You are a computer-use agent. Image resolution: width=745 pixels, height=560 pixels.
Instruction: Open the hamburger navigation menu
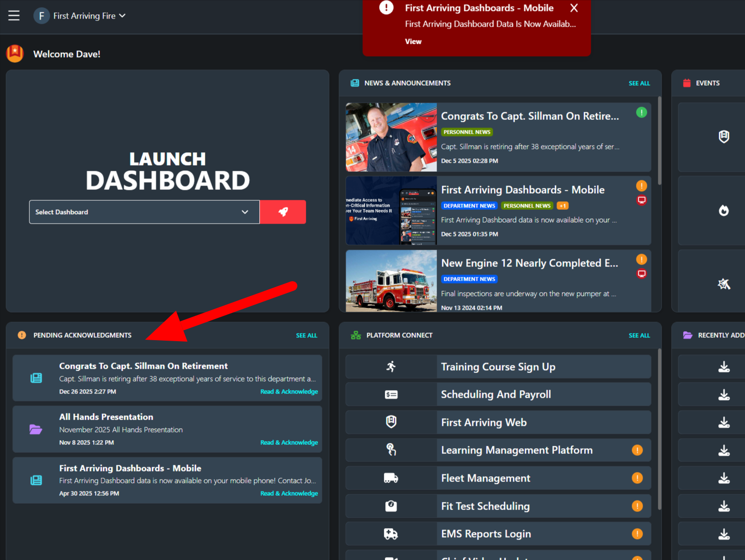(x=14, y=16)
